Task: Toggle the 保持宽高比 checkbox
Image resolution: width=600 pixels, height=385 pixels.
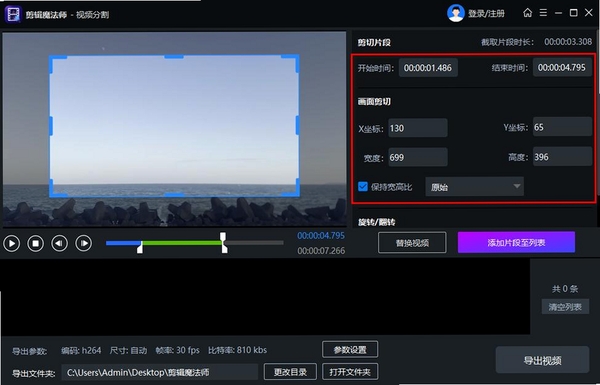Action: click(x=362, y=186)
